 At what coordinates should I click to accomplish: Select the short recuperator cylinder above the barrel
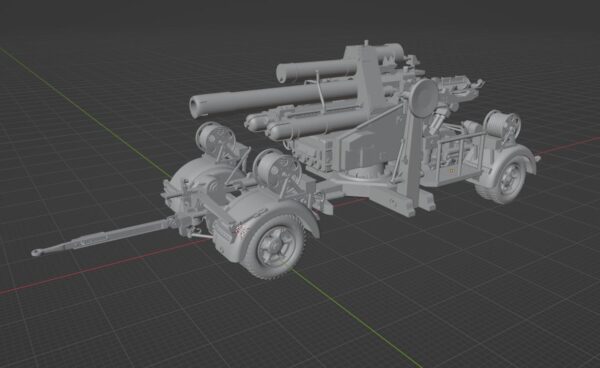(316, 70)
